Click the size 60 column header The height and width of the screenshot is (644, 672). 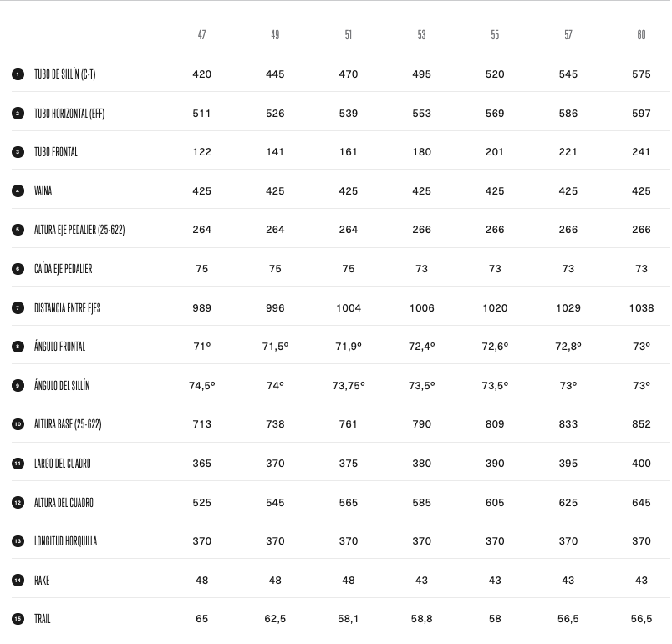pyautogui.click(x=641, y=35)
